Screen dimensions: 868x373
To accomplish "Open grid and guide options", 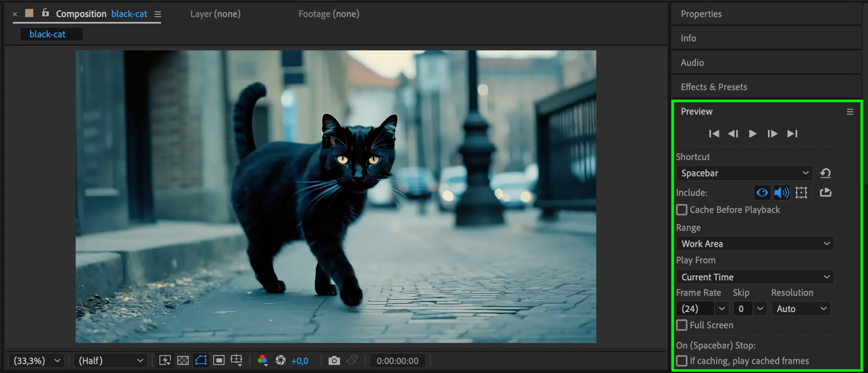I will [x=236, y=360].
